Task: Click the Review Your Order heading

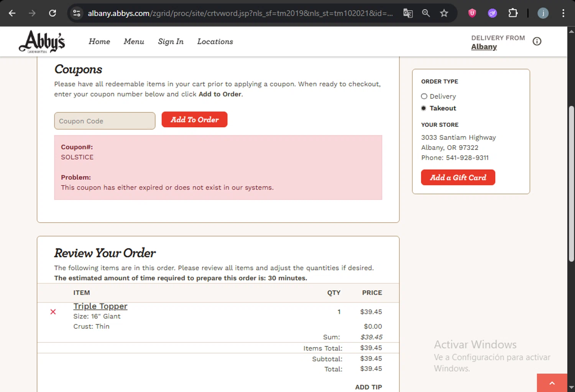Action: pos(105,253)
